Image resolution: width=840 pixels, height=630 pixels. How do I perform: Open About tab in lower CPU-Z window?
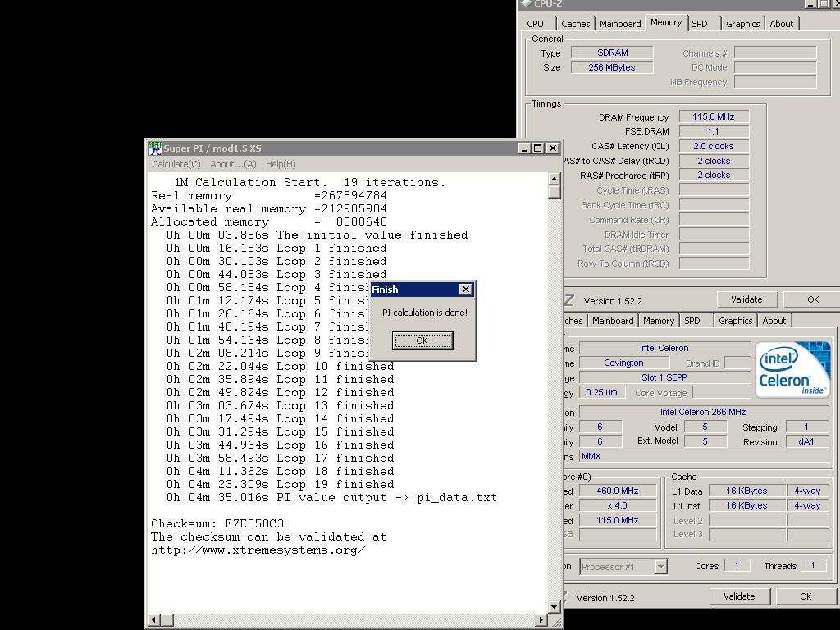click(774, 321)
